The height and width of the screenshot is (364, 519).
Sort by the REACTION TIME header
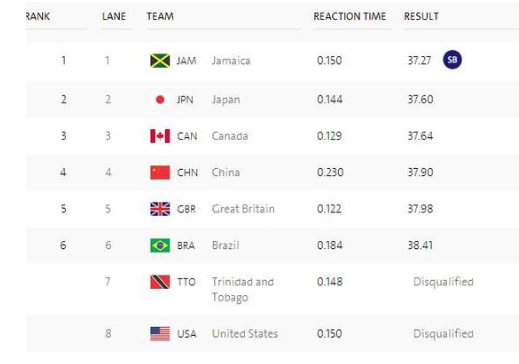click(350, 16)
